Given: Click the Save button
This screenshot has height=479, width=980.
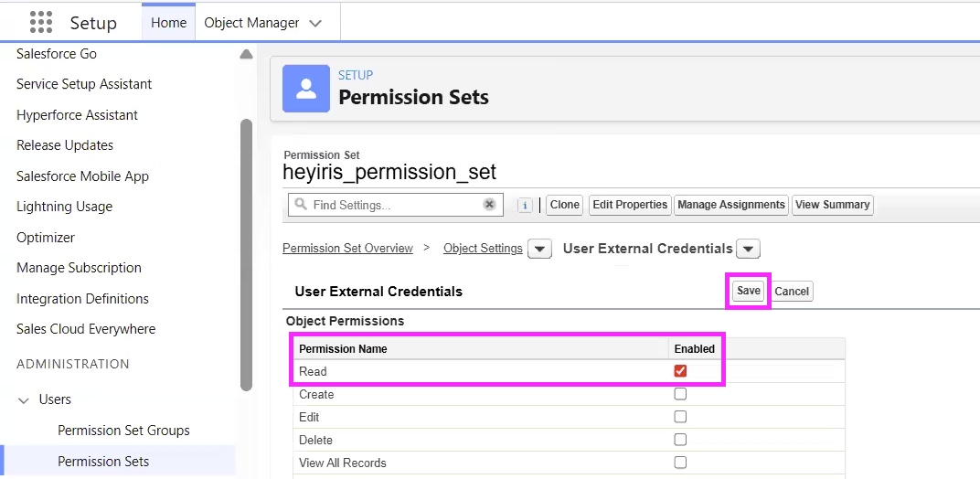Looking at the screenshot, I should 748,291.
